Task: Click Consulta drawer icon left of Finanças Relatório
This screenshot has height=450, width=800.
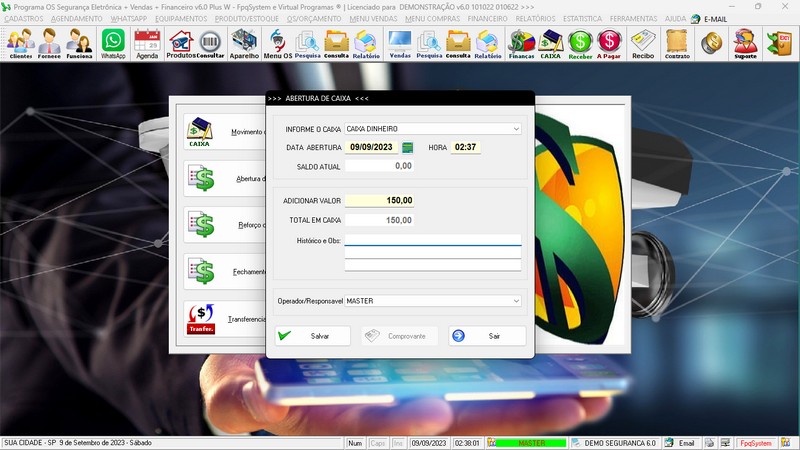Action: tap(458, 44)
